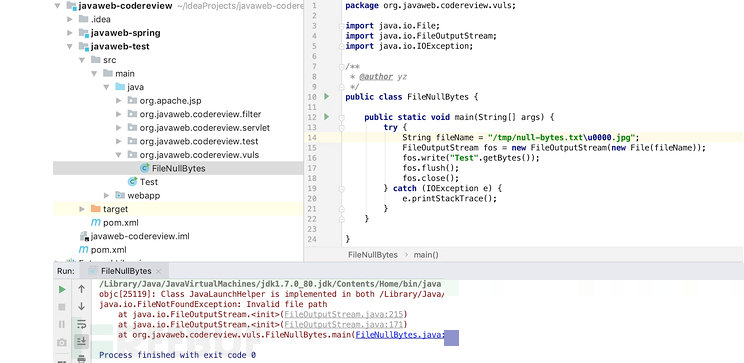Collapse the catch block fold marker, line 19
Image resolution: width=744 pixels, height=363 pixels.
[x=341, y=188]
